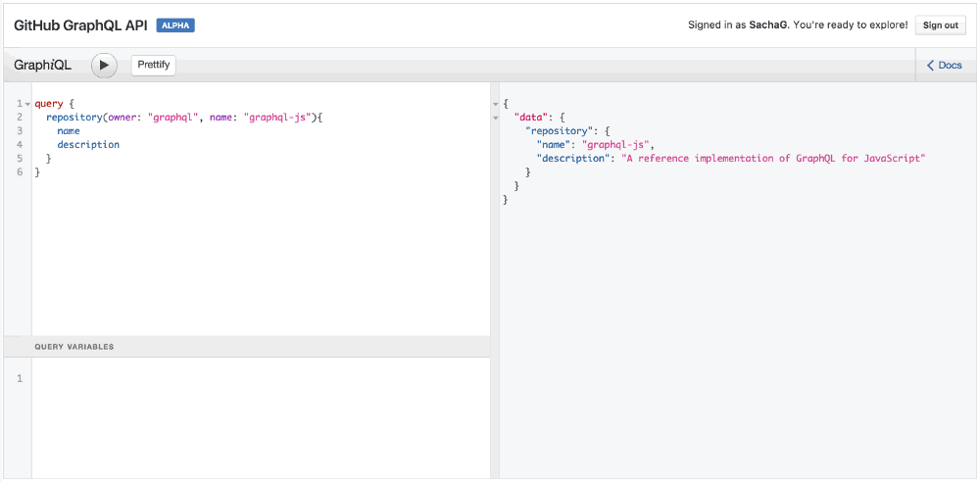Screen dimensions: 980x482
Task: Click the description value in the result pane
Action: coord(773,159)
